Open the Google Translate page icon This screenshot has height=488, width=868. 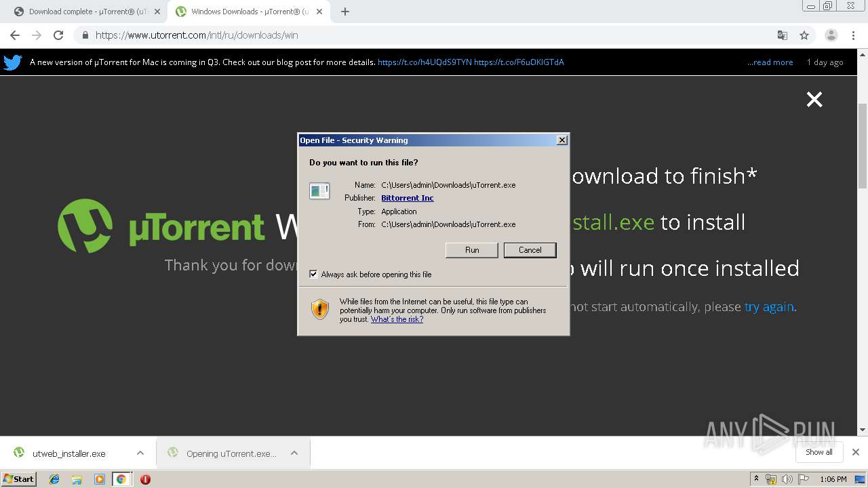(783, 35)
